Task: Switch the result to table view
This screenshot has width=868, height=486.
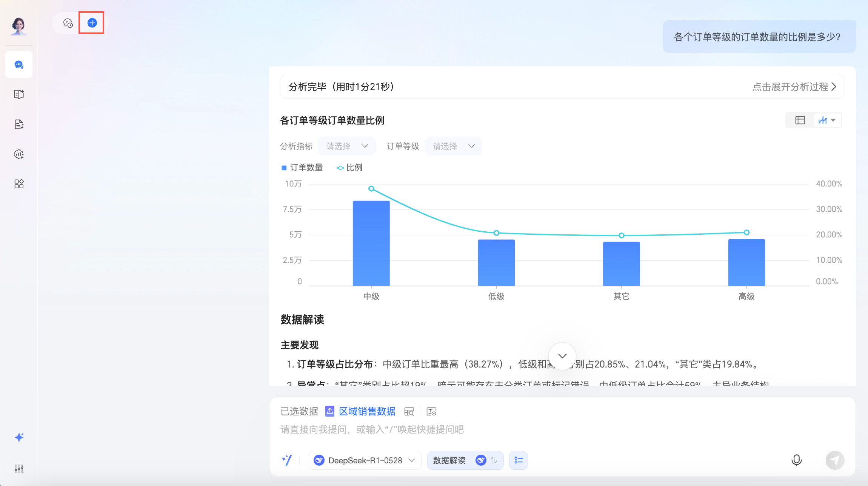Action: [800, 120]
